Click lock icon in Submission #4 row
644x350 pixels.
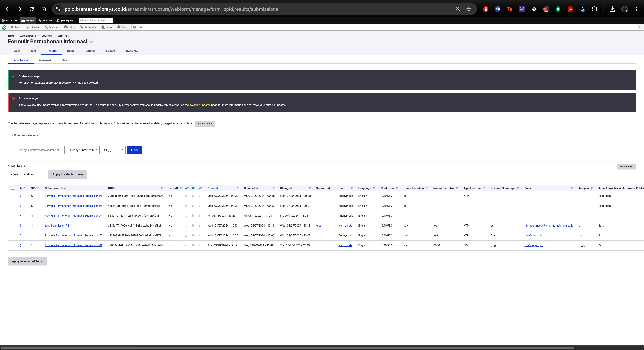[193, 216]
